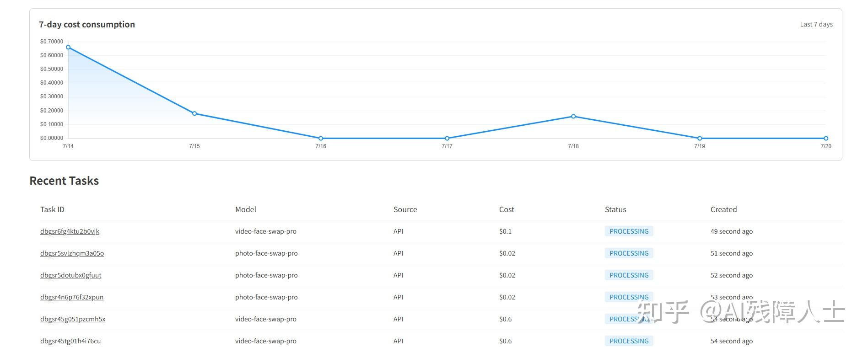Open task dbgsr45tg01h4i76cu link
This screenshot has height=347, width=868.
coord(70,341)
